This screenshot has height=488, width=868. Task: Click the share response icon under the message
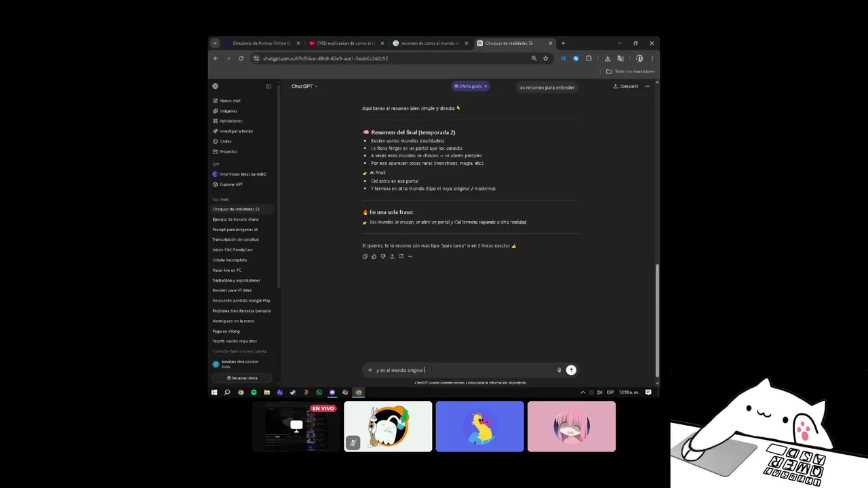[x=392, y=256]
